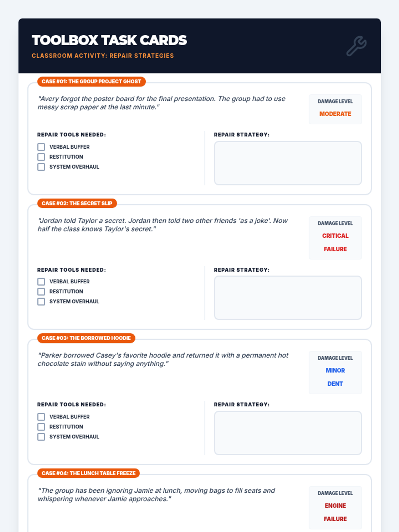Select the Case #04 Lunch Table Freeze badge
Screen dimensions: 399x532
88,473
